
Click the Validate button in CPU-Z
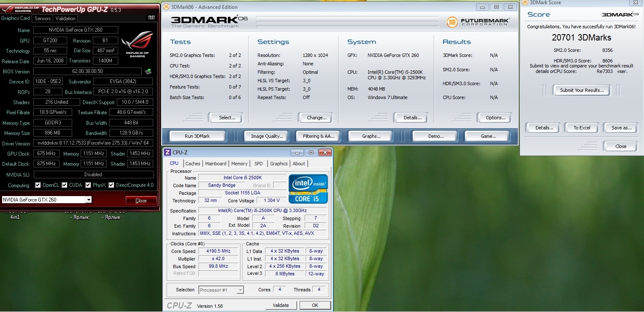pyautogui.click(x=281, y=305)
